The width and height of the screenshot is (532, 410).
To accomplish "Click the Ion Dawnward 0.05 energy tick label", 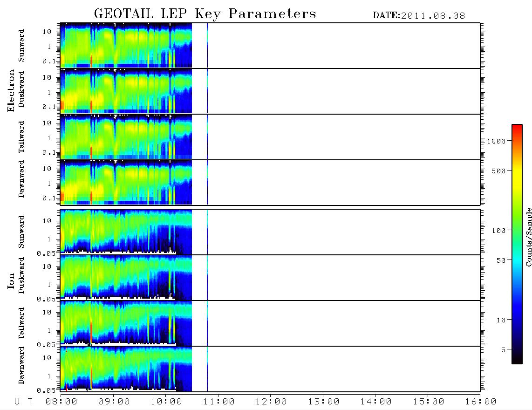I will tap(46, 390).
